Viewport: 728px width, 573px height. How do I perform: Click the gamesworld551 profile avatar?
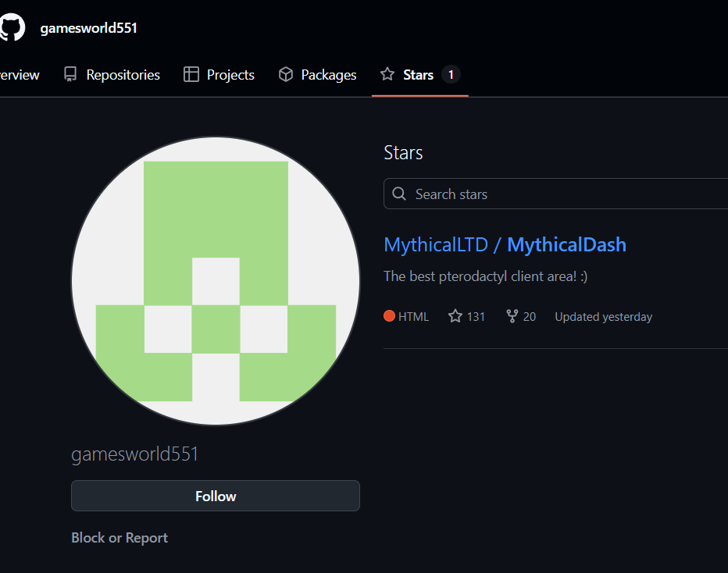click(x=216, y=280)
